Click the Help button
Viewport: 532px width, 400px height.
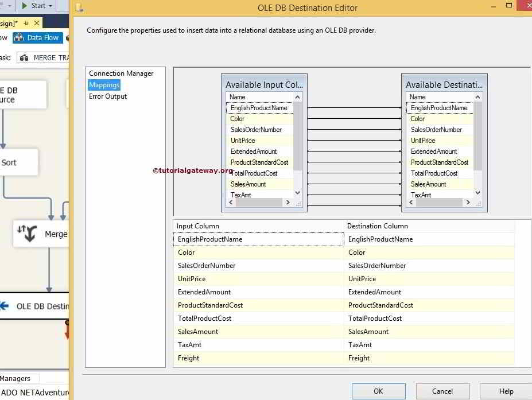pos(506,391)
